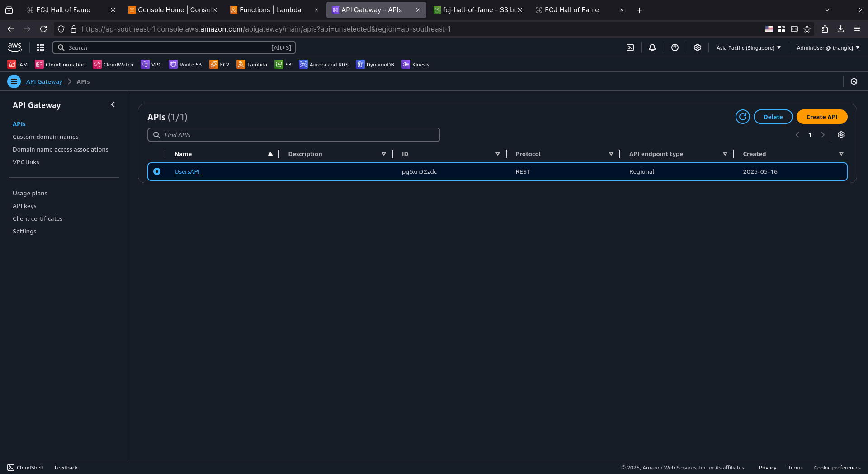The image size is (868, 474).
Task: Open CloudFormation service shortcut
Action: tap(60, 64)
